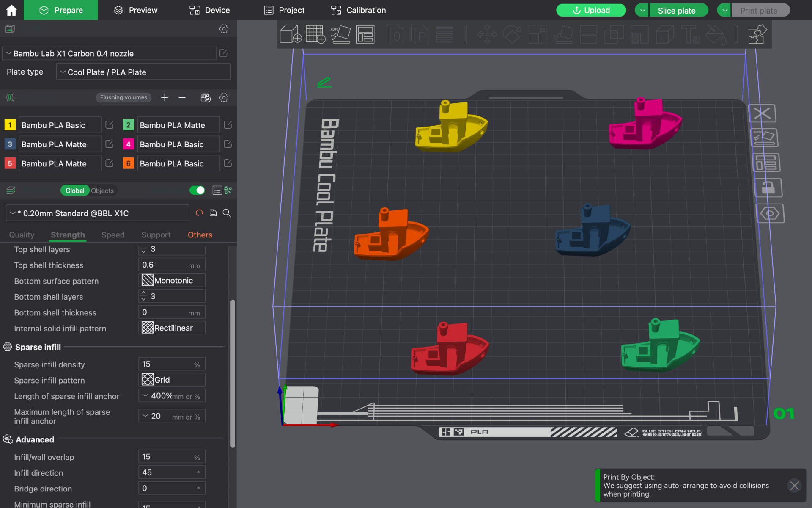Switch to Objects settings mode

pyautogui.click(x=102, y=190)
